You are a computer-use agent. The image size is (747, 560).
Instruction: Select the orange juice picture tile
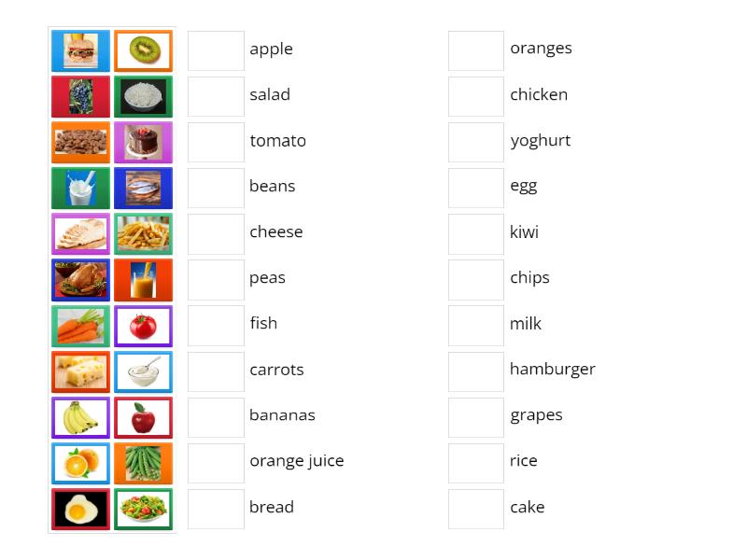point(143,279)
